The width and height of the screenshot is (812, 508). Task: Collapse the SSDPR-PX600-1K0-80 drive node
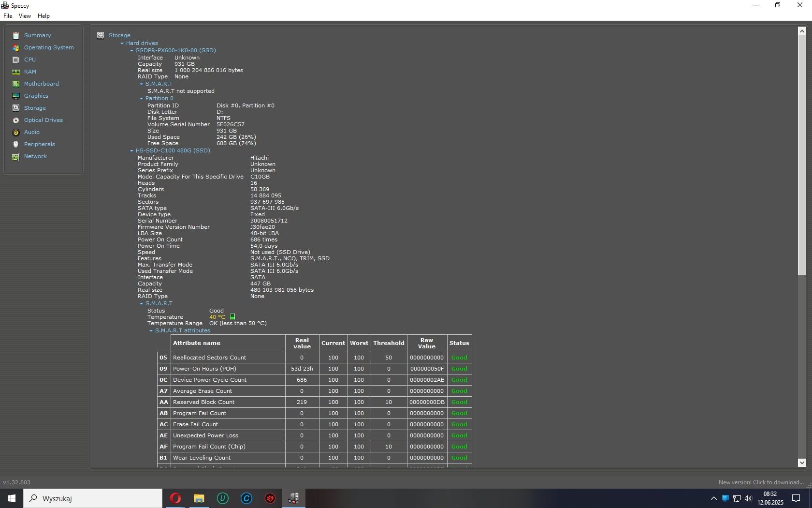click(132, 51)
